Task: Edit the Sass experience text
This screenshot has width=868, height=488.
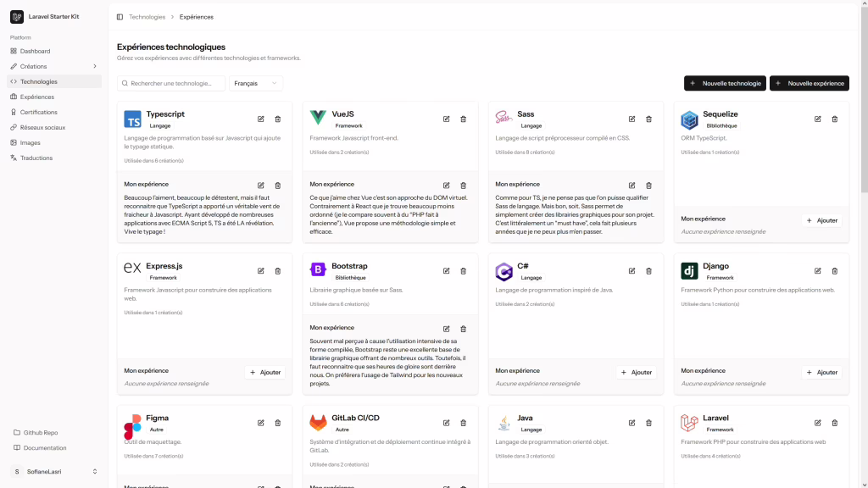Action: 632,186
